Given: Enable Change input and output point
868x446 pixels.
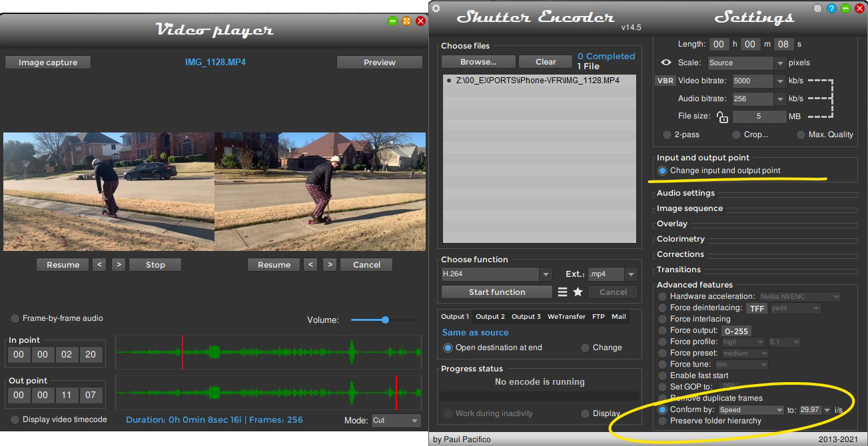Looking at the screenshot, I should click(x=662, y=171).
